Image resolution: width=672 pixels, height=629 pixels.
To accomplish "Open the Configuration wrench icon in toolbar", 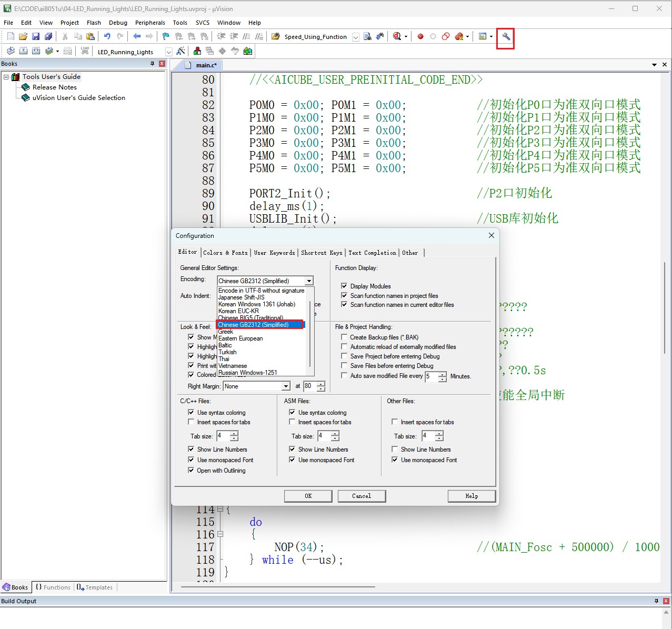I will tap(506, 36).
